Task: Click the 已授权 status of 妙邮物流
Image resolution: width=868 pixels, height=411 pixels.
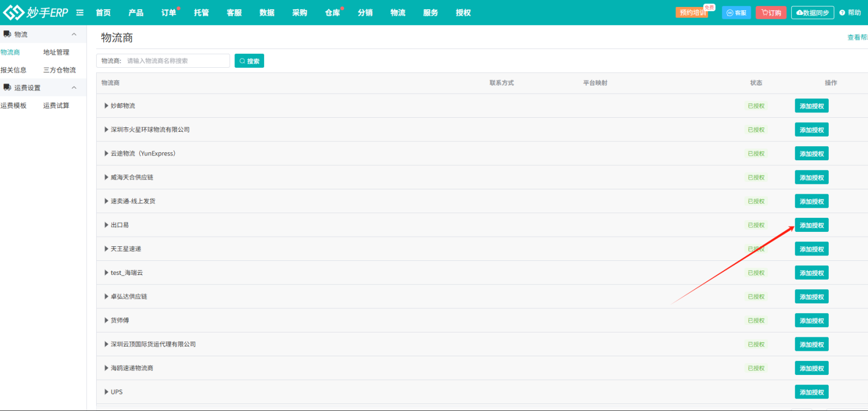Action: point(756,106)
